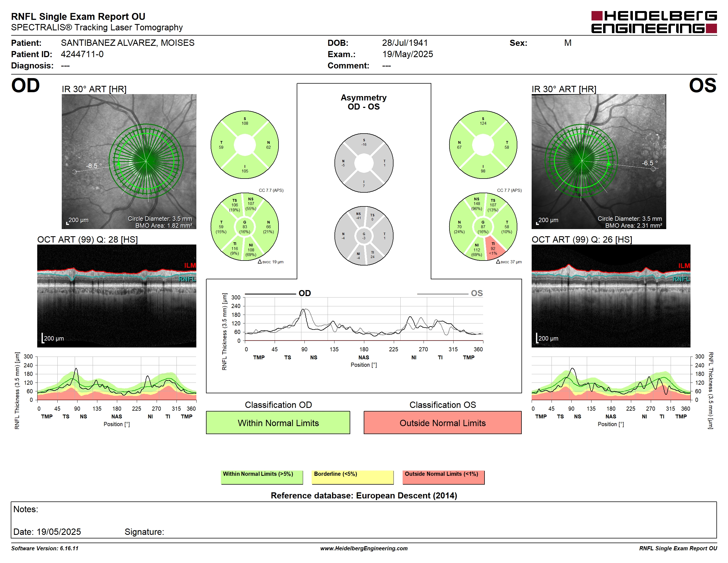Open the OD infrared fundus image
The width and height of the screenshot is (728, 563).
[x=129, y=161]
